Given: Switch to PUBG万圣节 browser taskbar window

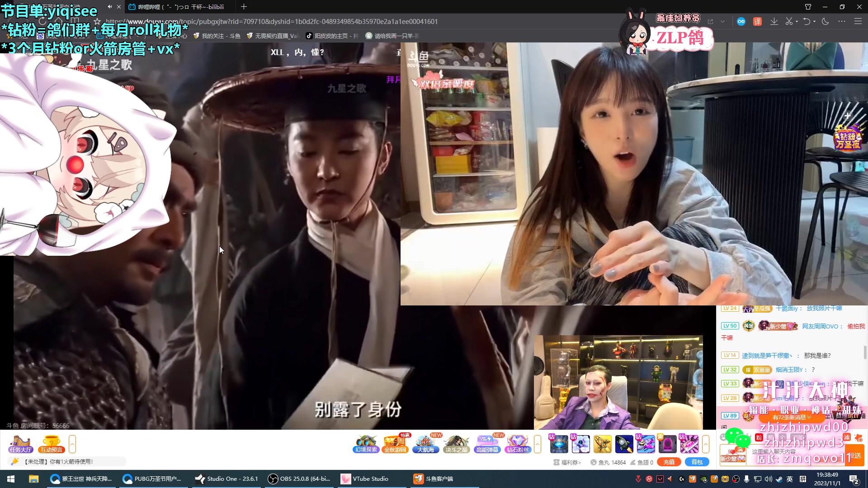Looking at the screenshot, I should (154, 479).
